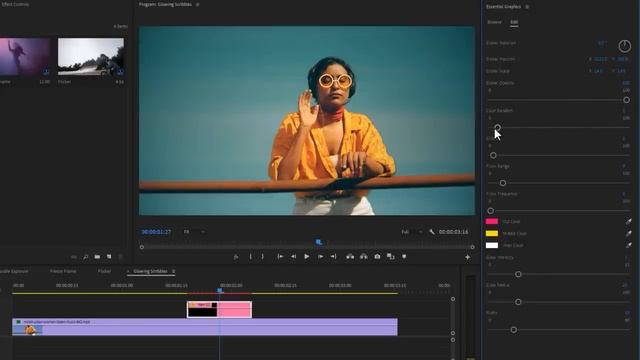Click the rotation value next to the dial
Image resolution: width=640 pixels, height=360 pixels.
pos(602,43)
